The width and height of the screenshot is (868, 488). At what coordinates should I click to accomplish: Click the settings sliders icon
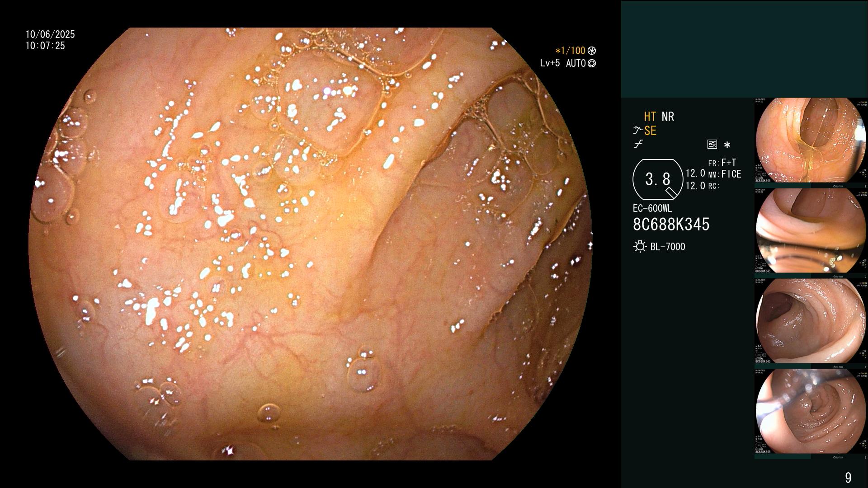(712, 144)
